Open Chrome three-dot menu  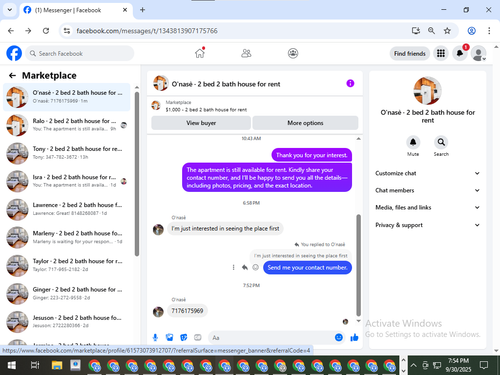pos(489,31)
